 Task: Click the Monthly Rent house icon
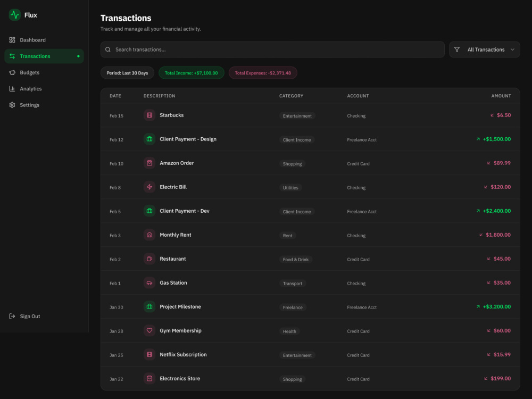click(149, 235)
